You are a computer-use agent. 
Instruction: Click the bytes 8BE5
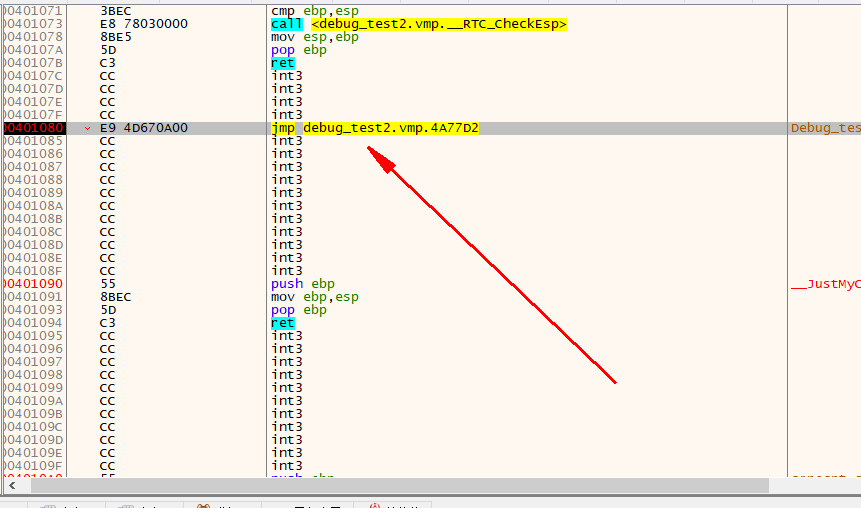[x=116, y=37]
